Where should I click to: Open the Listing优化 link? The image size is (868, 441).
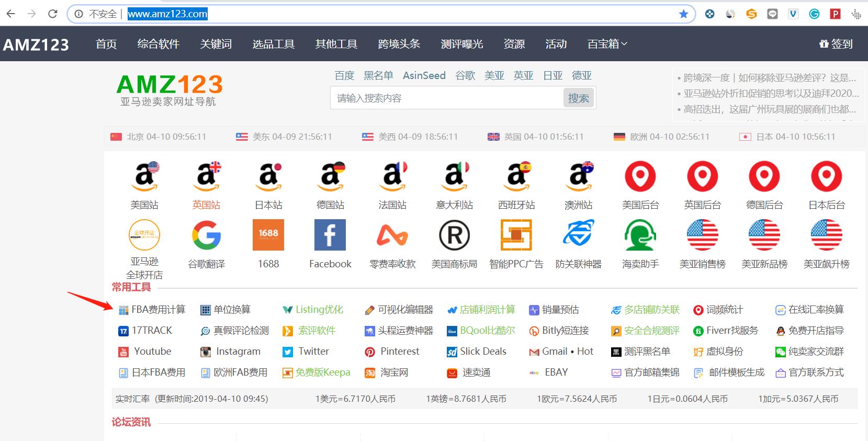click(x=313, y=310)
